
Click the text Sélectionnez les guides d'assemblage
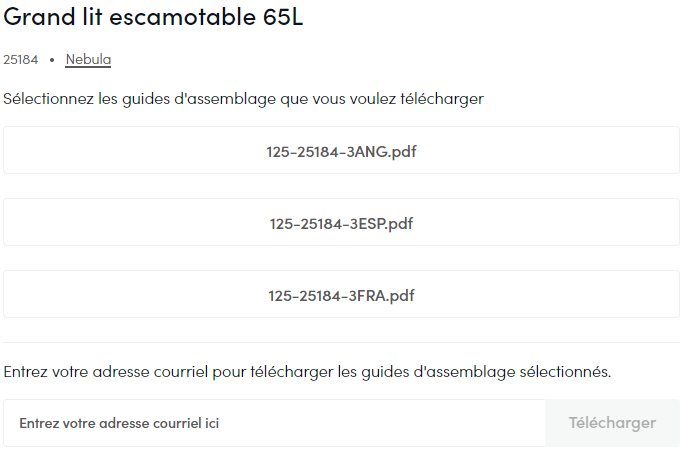tap(243, 99)
